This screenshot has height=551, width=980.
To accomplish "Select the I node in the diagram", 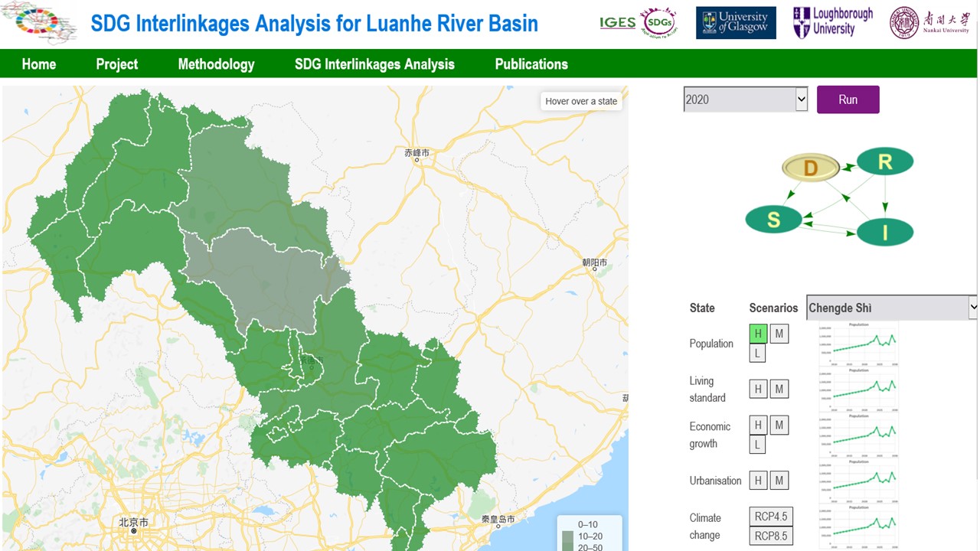I will point(884,232).
